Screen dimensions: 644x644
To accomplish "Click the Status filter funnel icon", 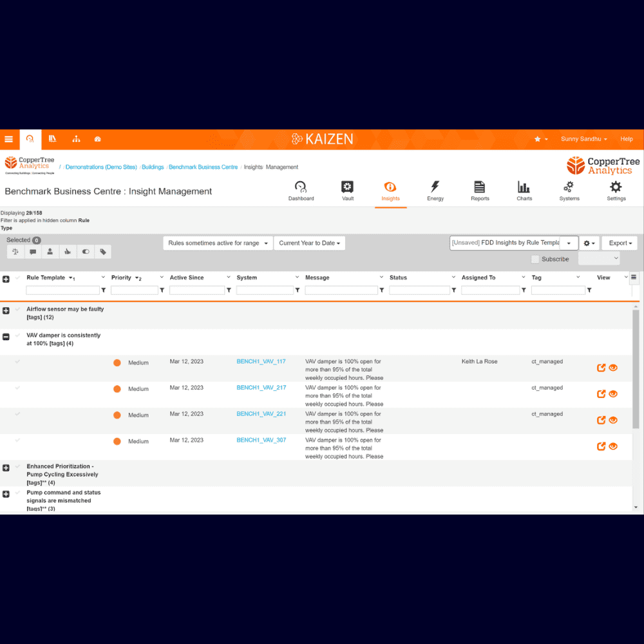I will (454, 290).
